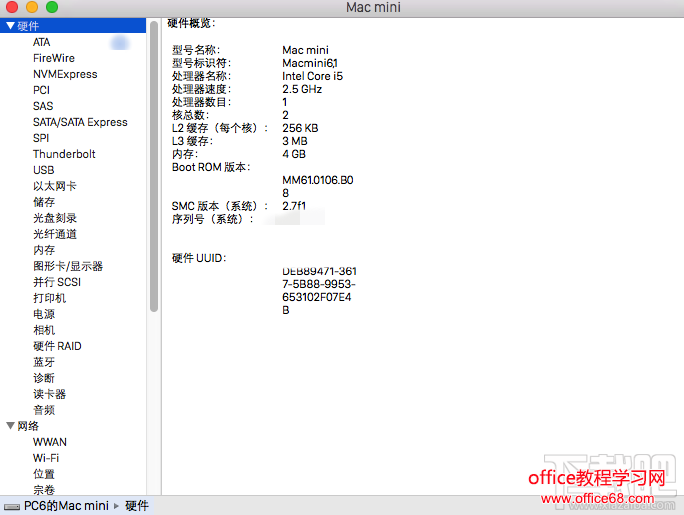Click the 硬件概览 heading
This screenshot has width=684, height=515.
[191, 23]
